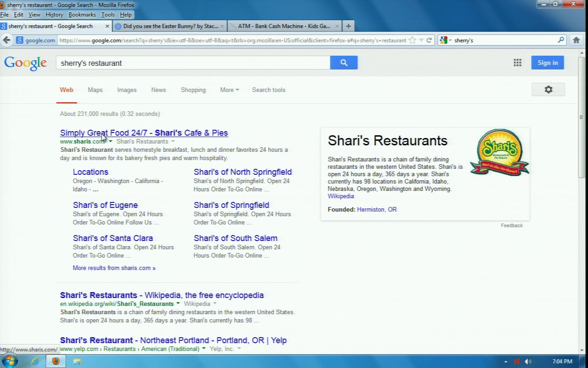Expand the More dropdown in search filters

point(229,90)
